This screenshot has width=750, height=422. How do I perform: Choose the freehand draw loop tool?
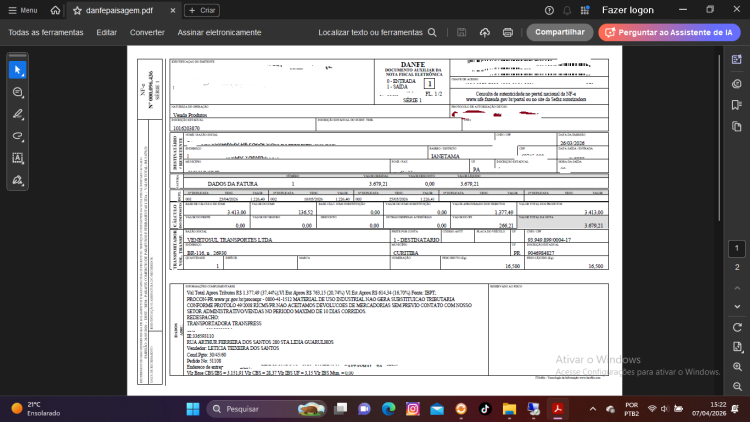click(x=18, y=136)
